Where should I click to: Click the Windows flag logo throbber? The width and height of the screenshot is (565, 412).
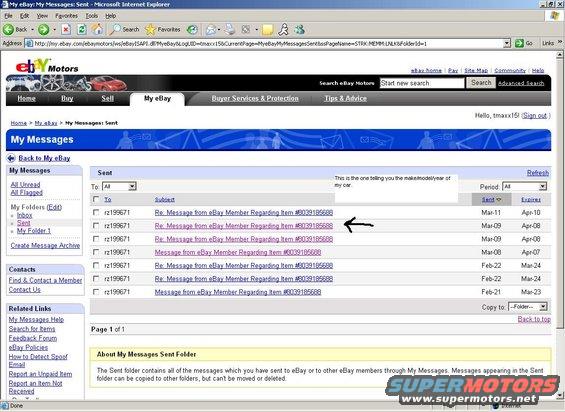click(x=555, y=16)
